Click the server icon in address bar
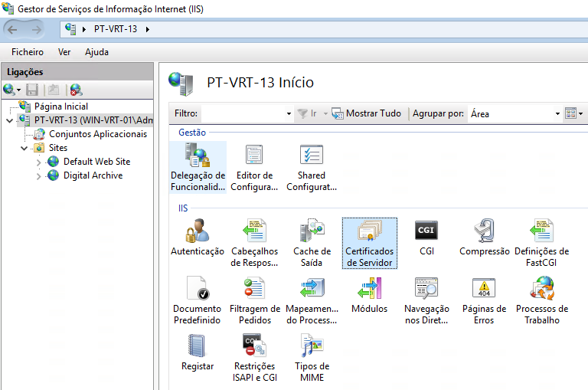 click(x=70, y=29)
